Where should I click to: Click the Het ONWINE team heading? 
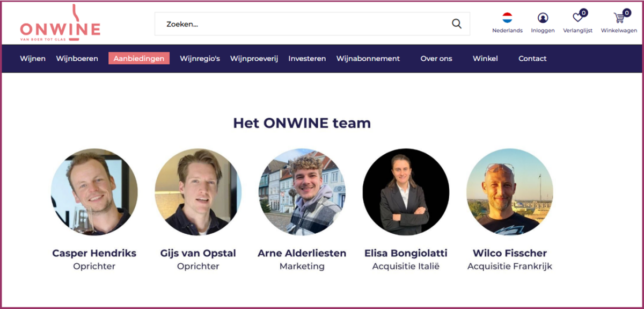click(302, 123)
